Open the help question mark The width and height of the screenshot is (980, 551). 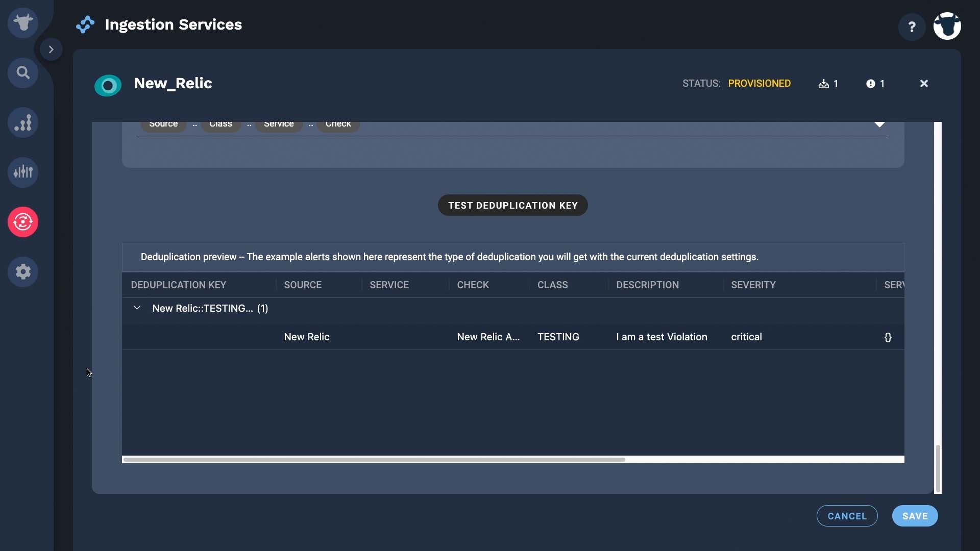point(912,27)
